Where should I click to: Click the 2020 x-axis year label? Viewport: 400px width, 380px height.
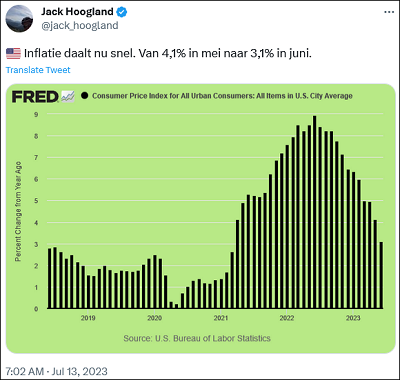tap(154, 318)
